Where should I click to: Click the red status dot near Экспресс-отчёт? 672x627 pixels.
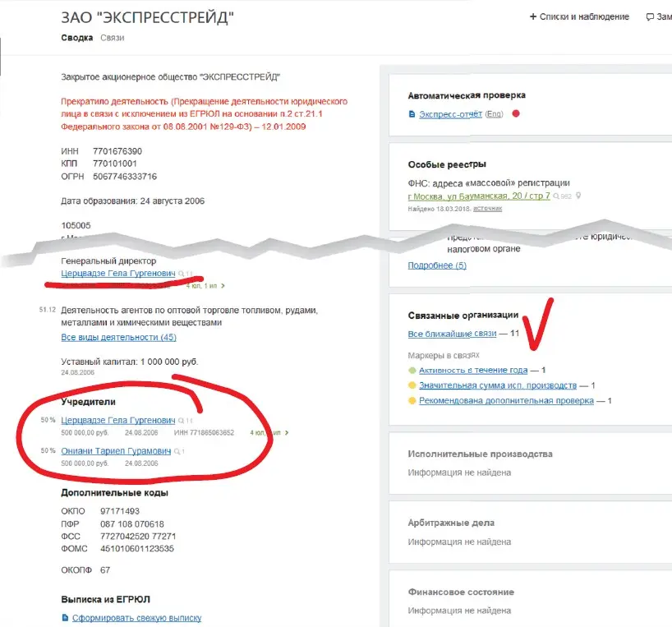516,113
